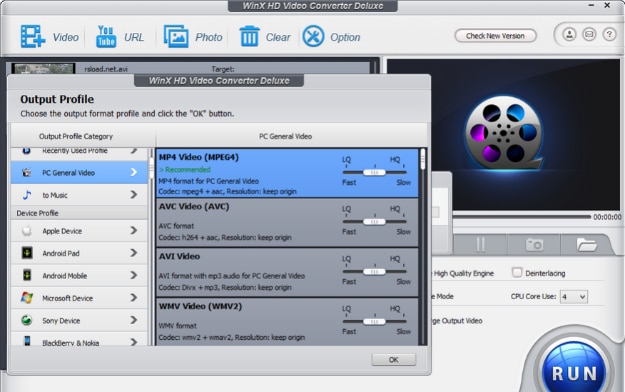
Task: Expand the Apple Device chevron
Action: click(134, 230)
